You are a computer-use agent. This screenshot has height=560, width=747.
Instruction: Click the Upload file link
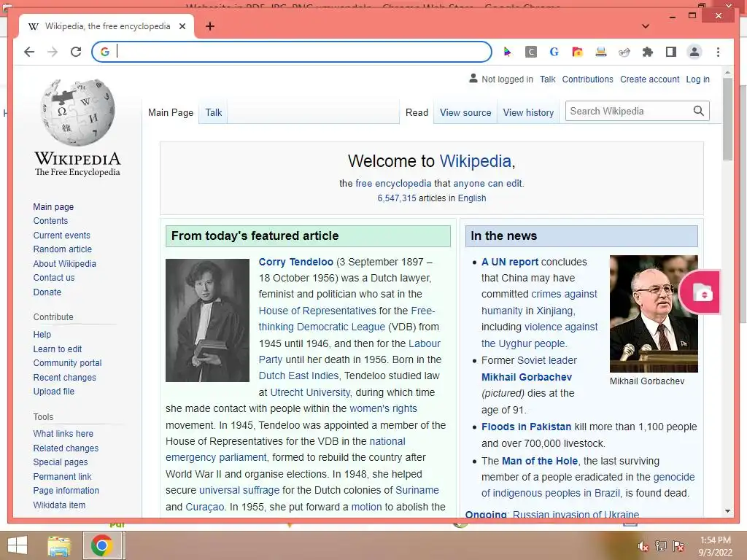53,392
